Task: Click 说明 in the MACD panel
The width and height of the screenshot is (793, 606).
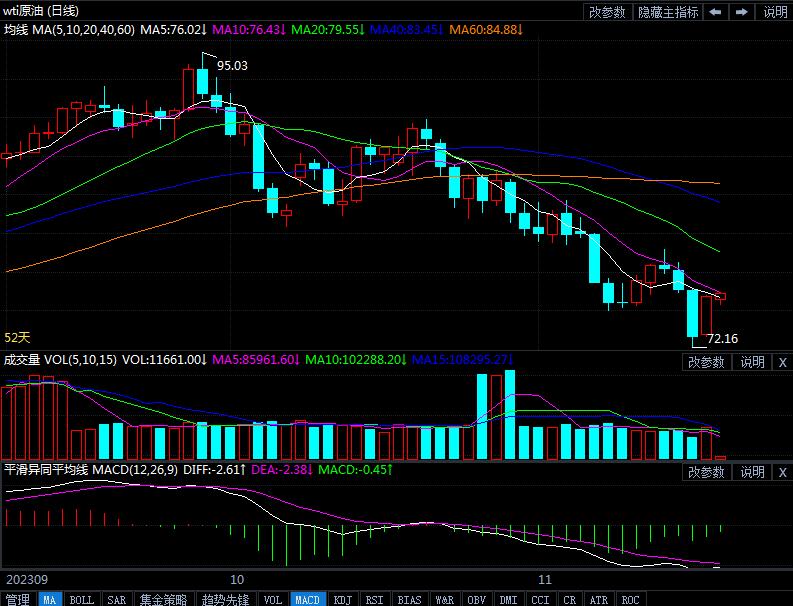Action: (x=752, y=472)
